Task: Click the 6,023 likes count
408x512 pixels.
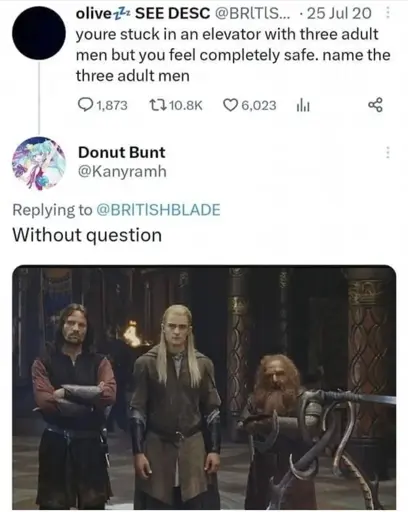Action: 259,105
